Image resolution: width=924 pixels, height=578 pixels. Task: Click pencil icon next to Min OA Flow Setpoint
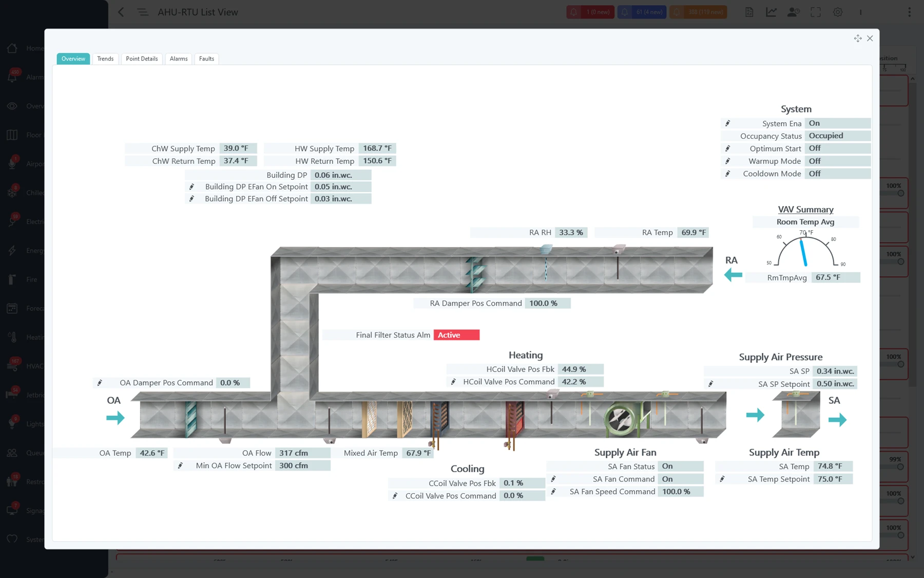(x=180, y=465)
